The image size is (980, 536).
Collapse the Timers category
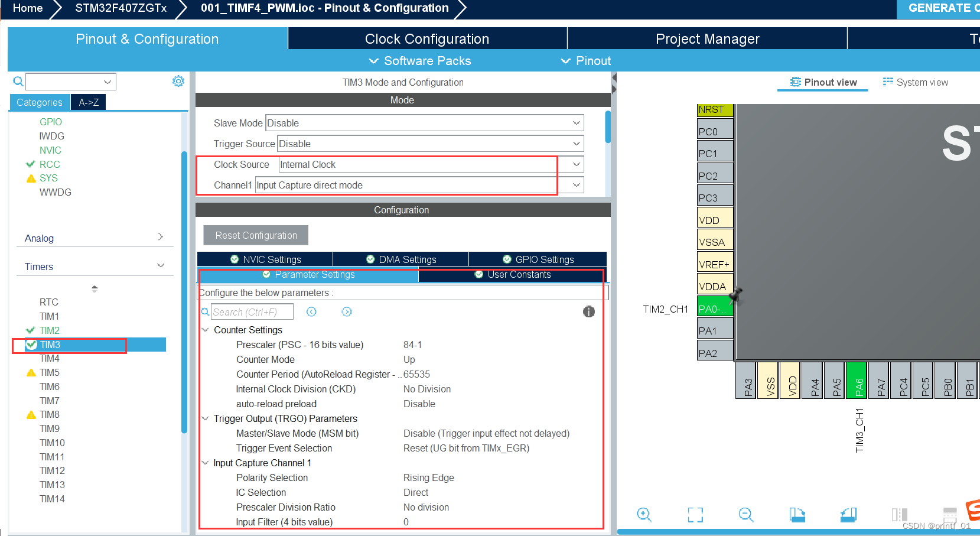click(160, 265)
